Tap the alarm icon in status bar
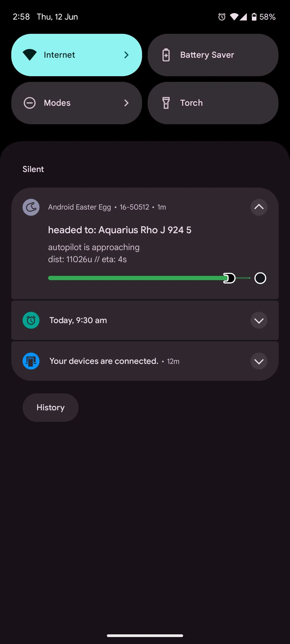This screenshot has height=644, width=290. [222, 17]
